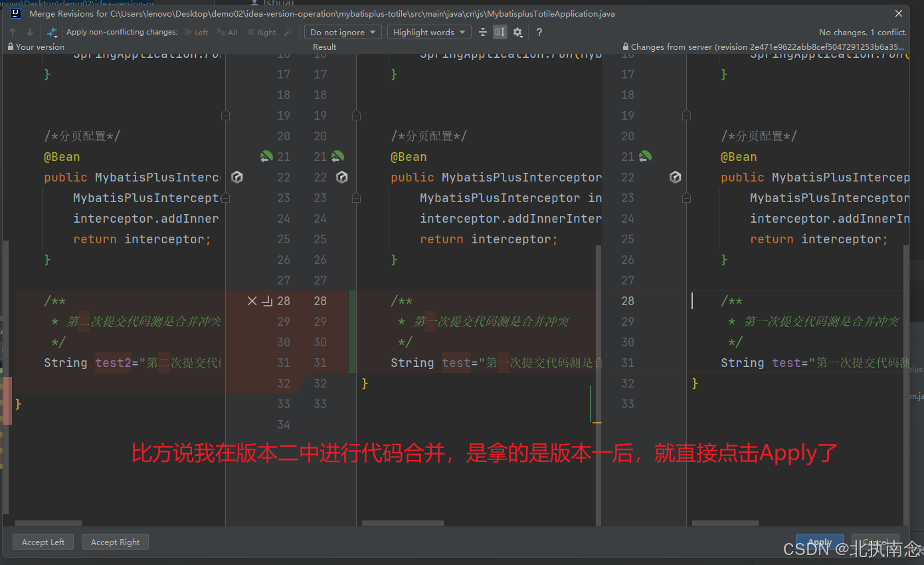Collapse fold marker at line 23 in Your version
Screen dimensions: 924x565
225,198
